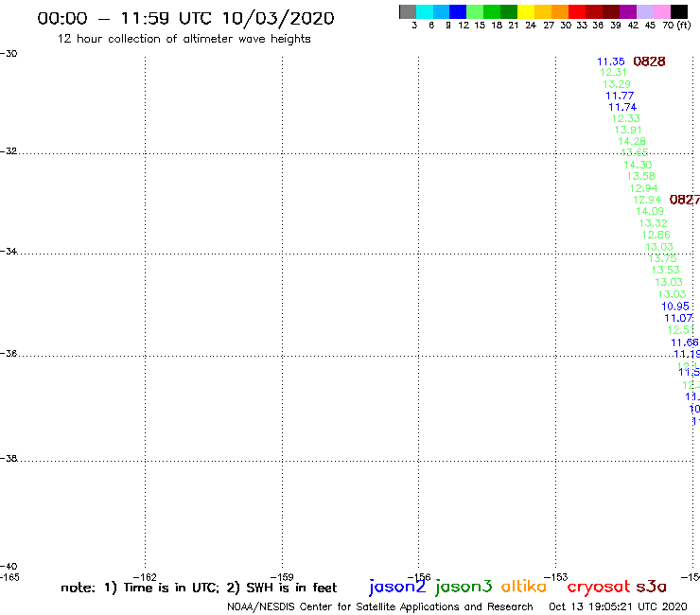Click the latitude axis label -40
Screen dimensions: 700x615
(x=9, y=567)
